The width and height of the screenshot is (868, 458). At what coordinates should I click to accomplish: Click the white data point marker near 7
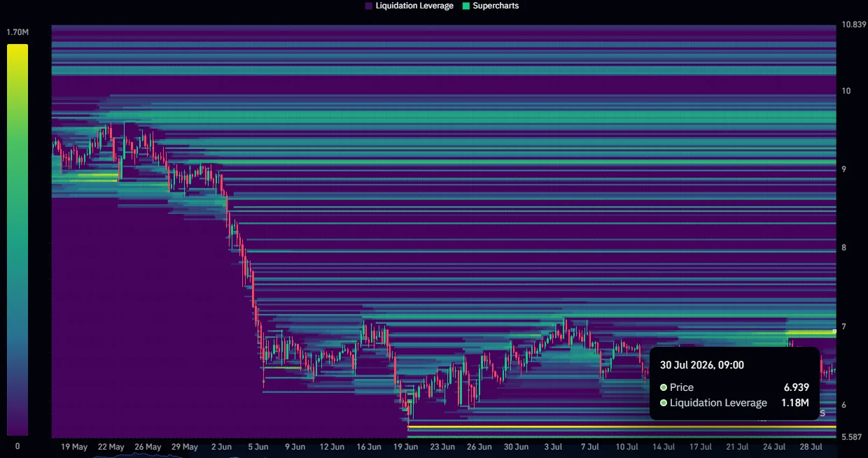tap(834, 331)
